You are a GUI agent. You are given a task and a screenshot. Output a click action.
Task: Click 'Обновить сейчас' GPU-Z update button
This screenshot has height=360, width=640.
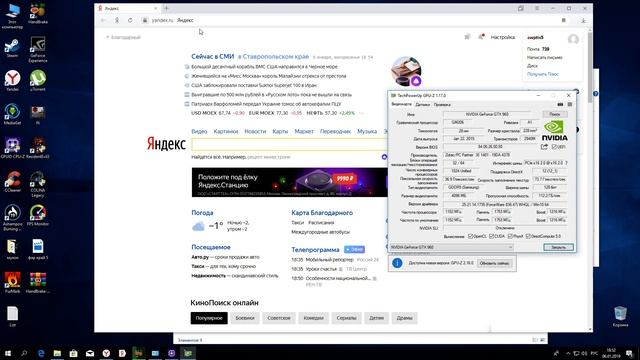point(494,263)
